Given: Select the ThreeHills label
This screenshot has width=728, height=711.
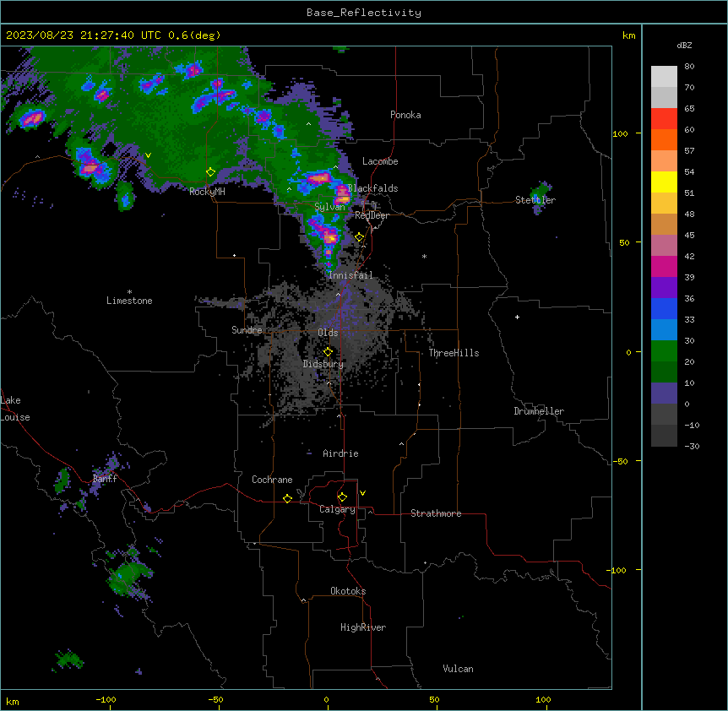Looking at the screenshot, I should coord(454,353).
